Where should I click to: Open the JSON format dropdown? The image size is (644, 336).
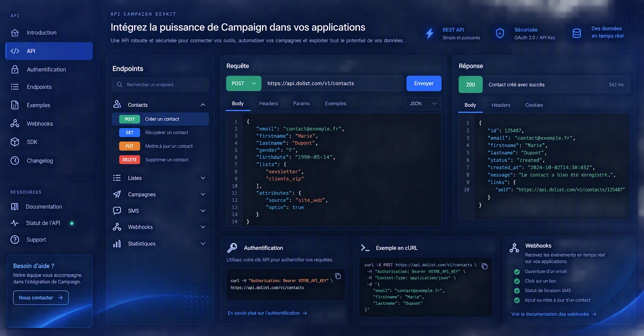point(423,103)
